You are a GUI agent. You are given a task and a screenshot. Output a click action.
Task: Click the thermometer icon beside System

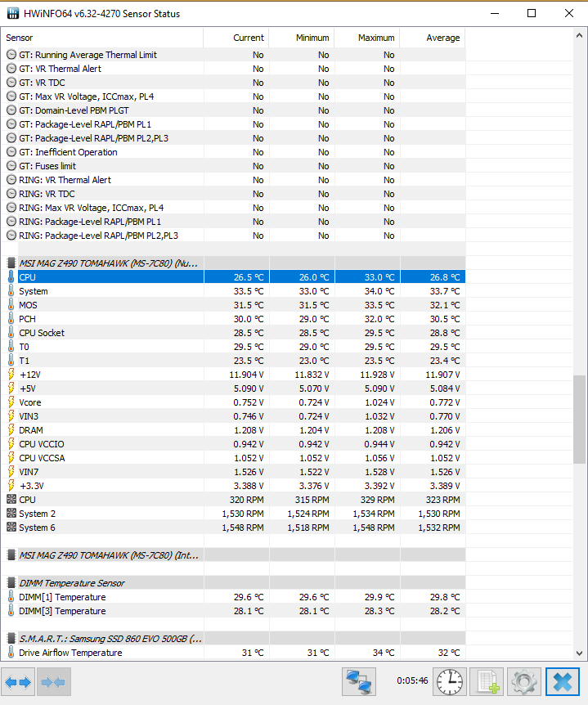coord(11,291)
